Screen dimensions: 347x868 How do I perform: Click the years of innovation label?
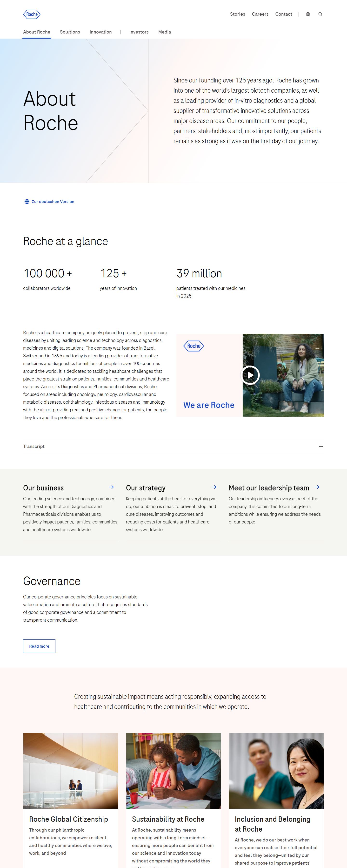(118, 288)
